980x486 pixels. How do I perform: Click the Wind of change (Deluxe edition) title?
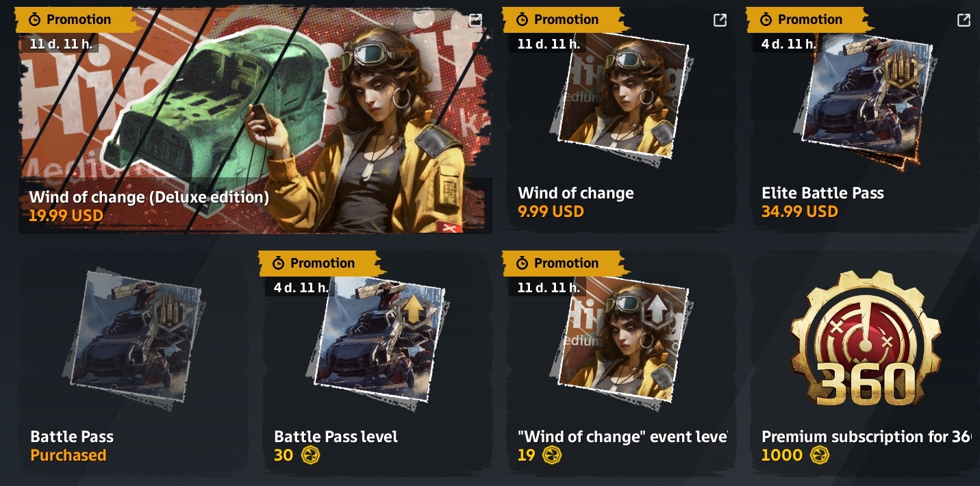click(x=149, y=198)
